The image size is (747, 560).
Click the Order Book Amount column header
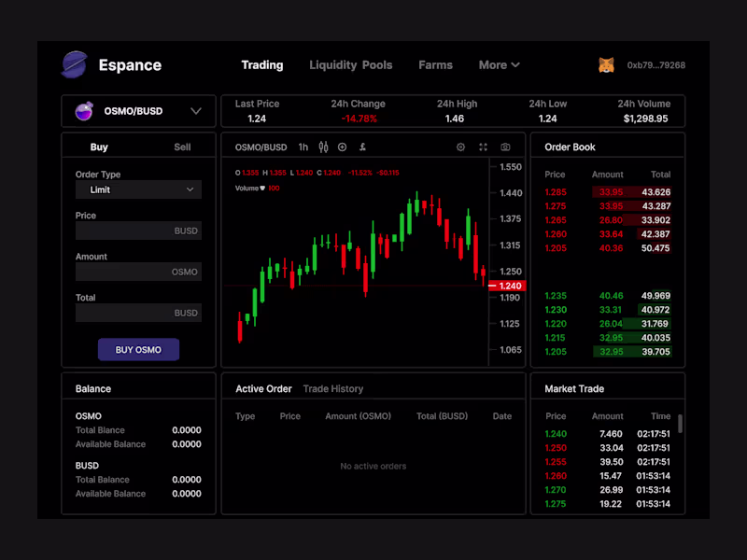(x=608, y=175)
